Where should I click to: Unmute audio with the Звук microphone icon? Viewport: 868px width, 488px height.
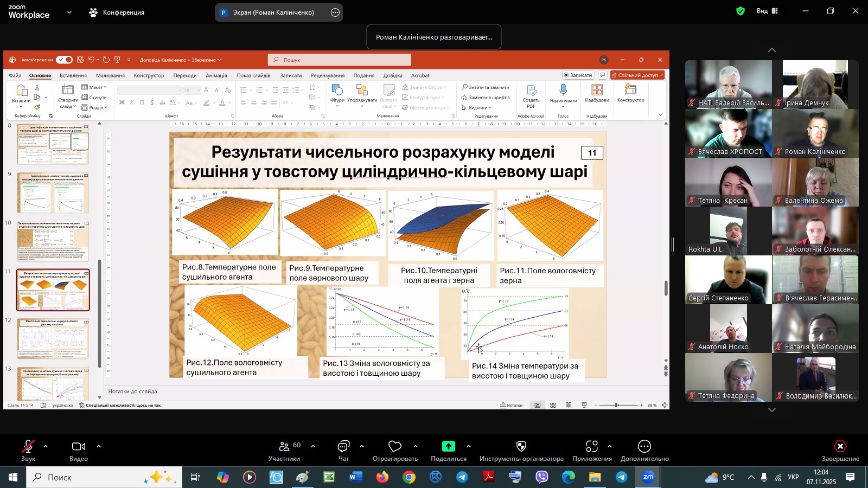[x=28, y=447]
